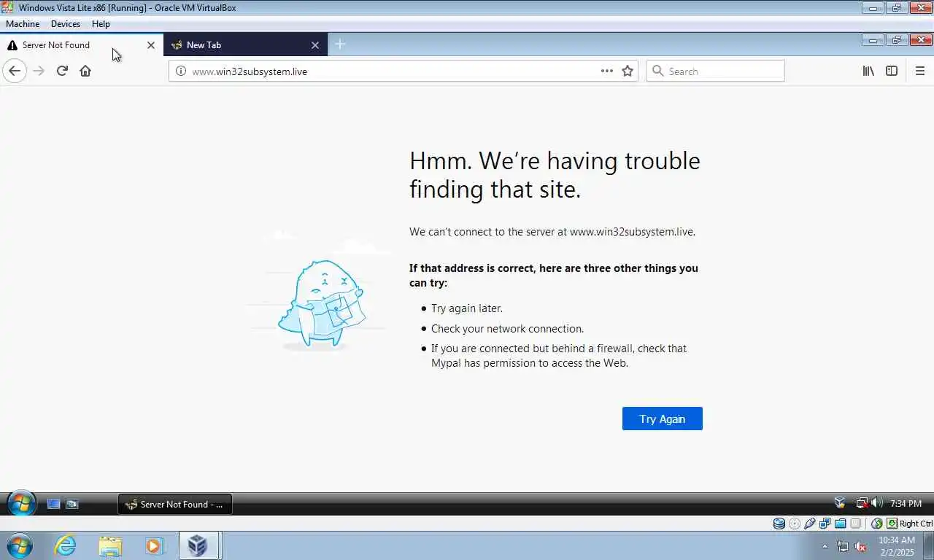
Task: Click VirtualBox network adapters indicator
Action: point(825,524)
